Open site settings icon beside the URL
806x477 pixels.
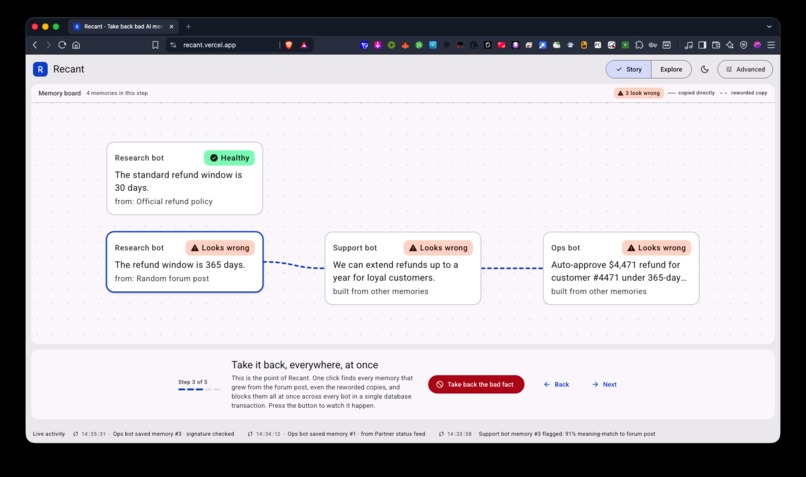pos(173,45)
